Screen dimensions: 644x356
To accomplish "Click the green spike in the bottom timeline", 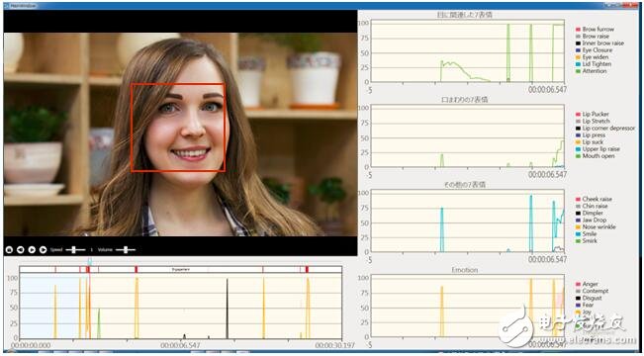I will 99,323.
